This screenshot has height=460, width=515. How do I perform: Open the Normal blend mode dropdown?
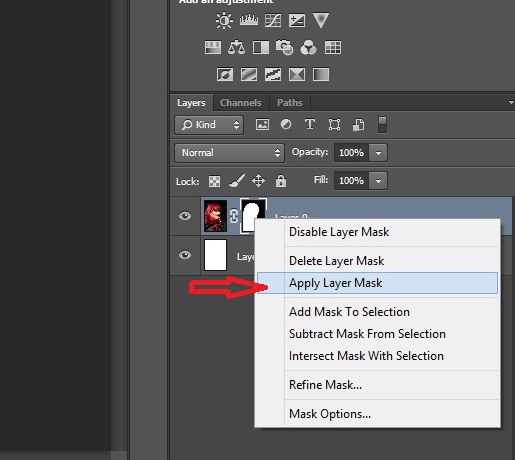tap(229, 153)
